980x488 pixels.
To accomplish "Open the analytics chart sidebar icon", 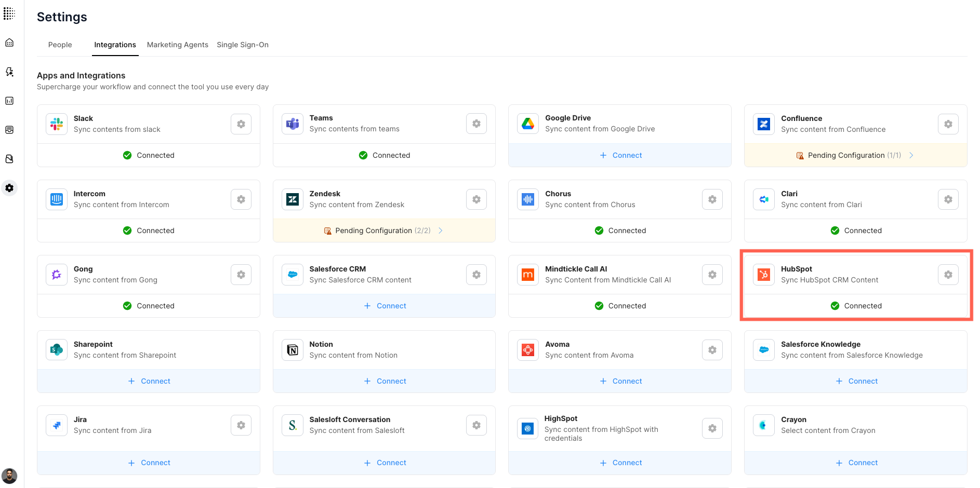I will tap(9, 101).
